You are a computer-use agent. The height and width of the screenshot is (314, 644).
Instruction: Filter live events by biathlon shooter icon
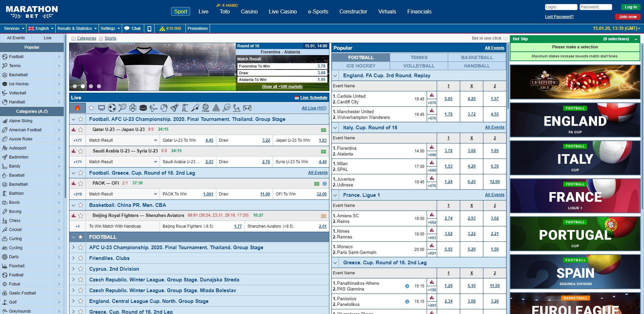(x=185, y=108)
